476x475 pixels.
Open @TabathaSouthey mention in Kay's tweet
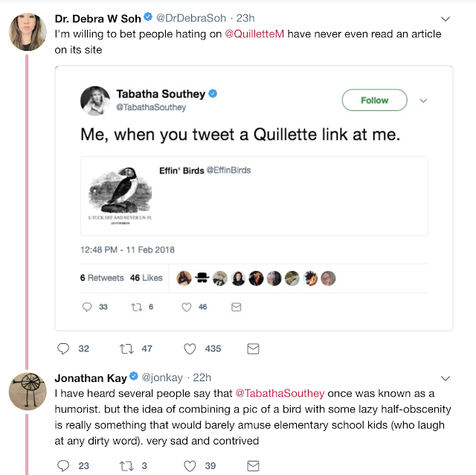(x=280, y=393)
